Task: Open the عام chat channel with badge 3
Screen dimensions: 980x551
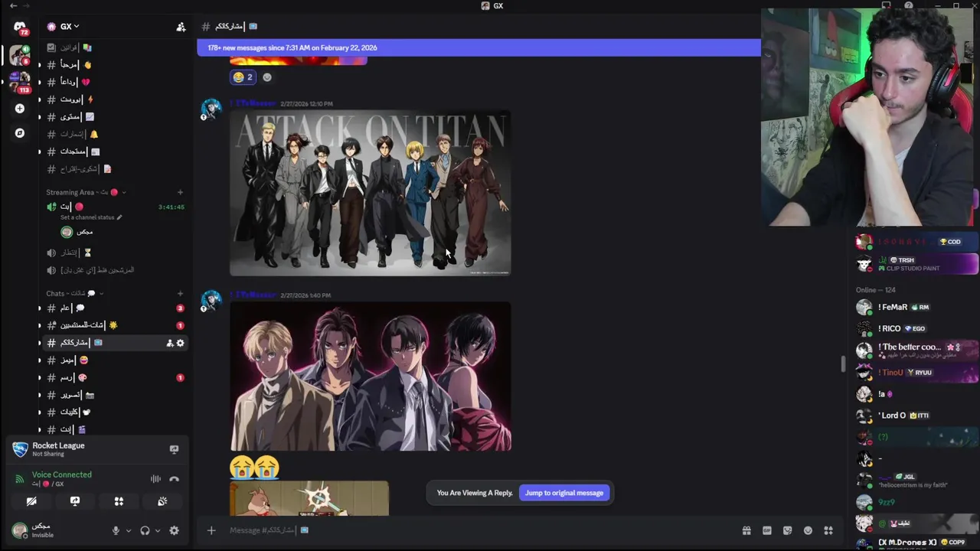Action: [x=113, y=308]
